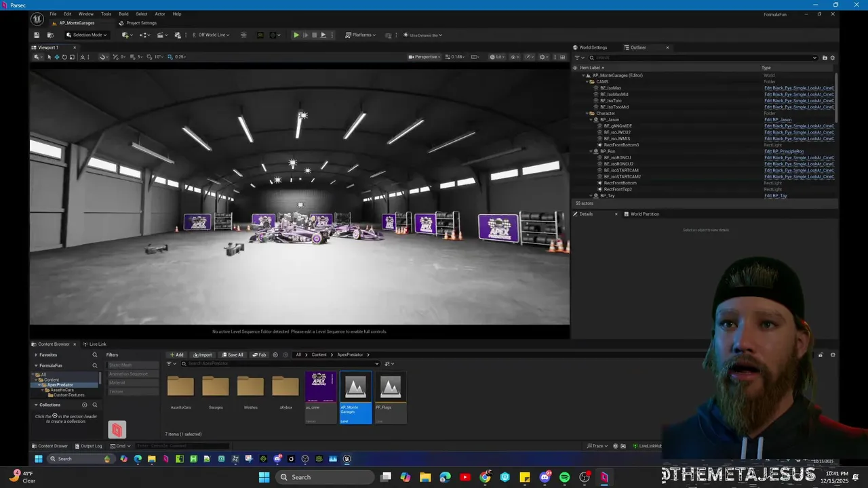Click the Fab button

point(260,354)
